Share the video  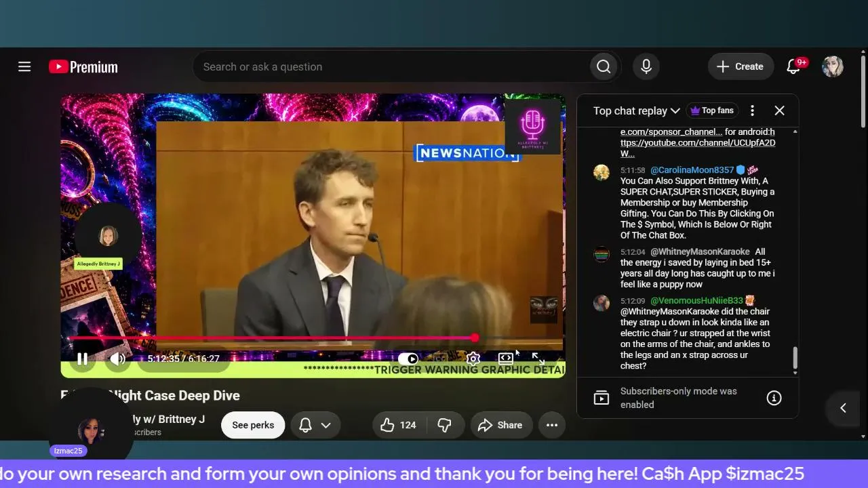tap(501, 425)
